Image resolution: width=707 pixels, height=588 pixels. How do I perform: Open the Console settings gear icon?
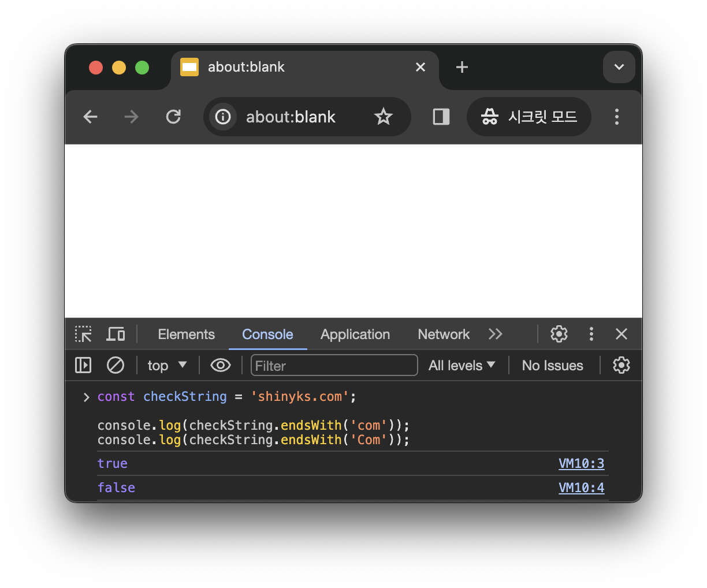[x=622, y=365]
